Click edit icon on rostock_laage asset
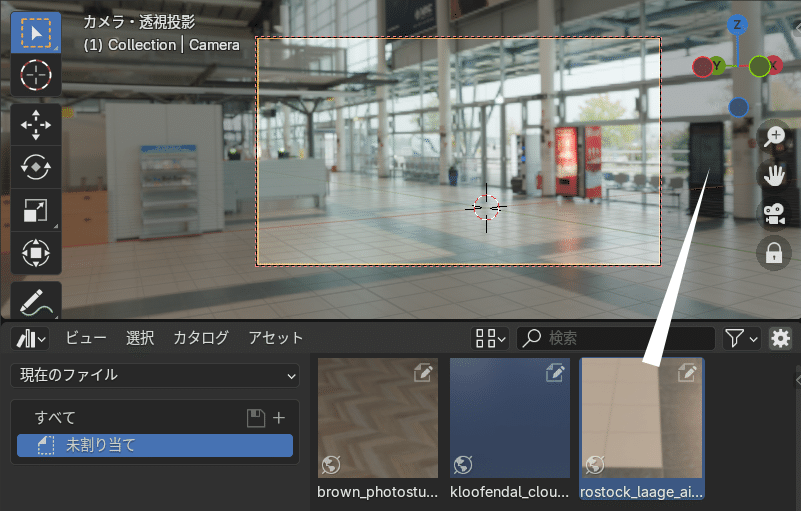801x511 pixels. click(687, 373)
